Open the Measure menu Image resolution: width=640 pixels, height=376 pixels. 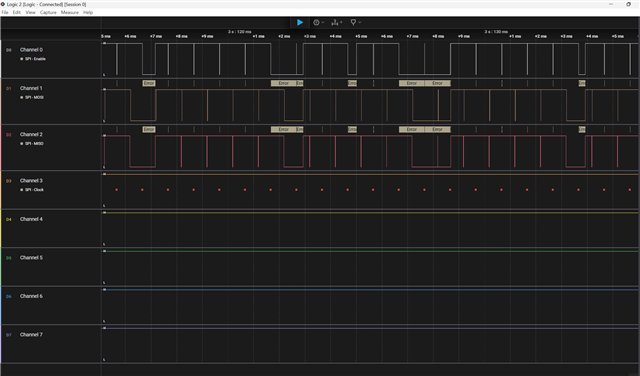70,12
